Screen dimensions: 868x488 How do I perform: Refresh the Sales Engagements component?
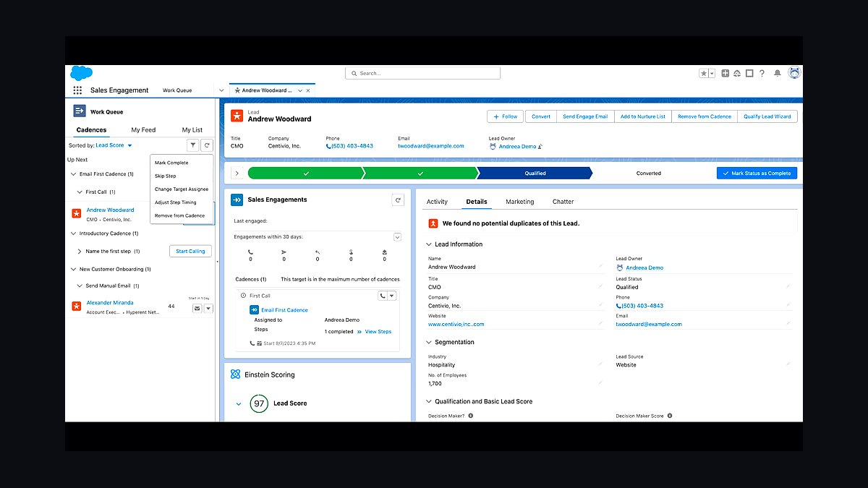point(397,200)
